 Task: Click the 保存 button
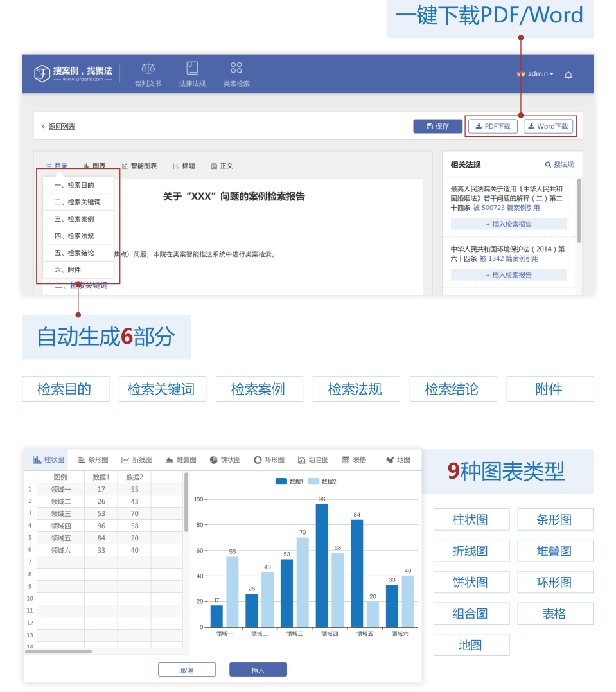437,126
